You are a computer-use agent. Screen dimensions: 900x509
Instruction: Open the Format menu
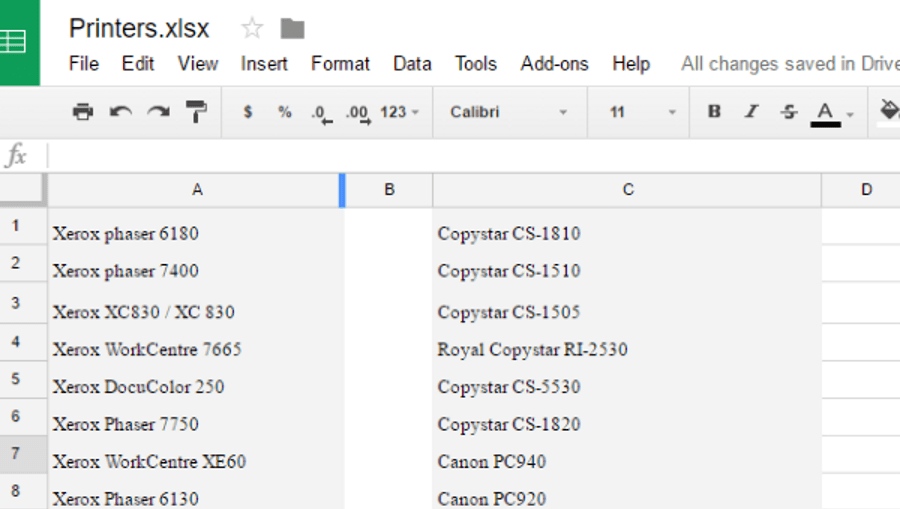(340, 64)
